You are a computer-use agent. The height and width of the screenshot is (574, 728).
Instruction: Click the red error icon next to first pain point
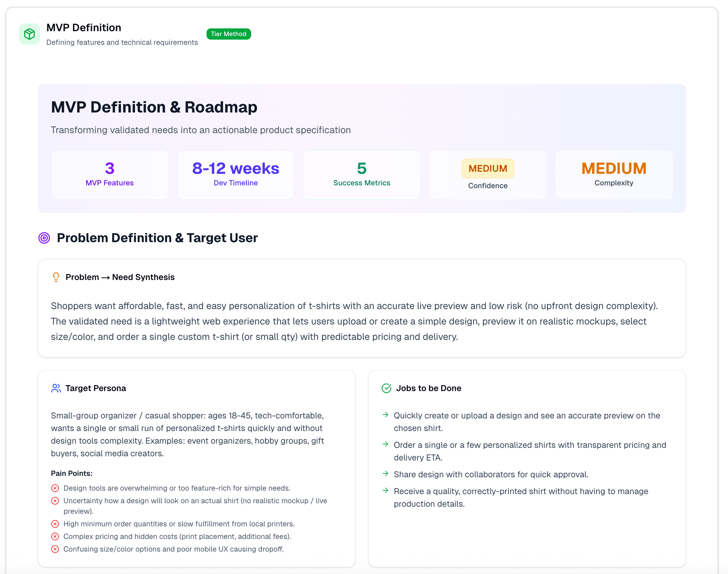coord(55,488)
